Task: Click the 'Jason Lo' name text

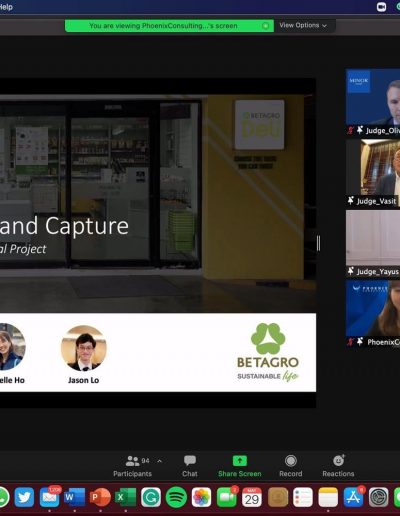Action: (x=84, y=380)
